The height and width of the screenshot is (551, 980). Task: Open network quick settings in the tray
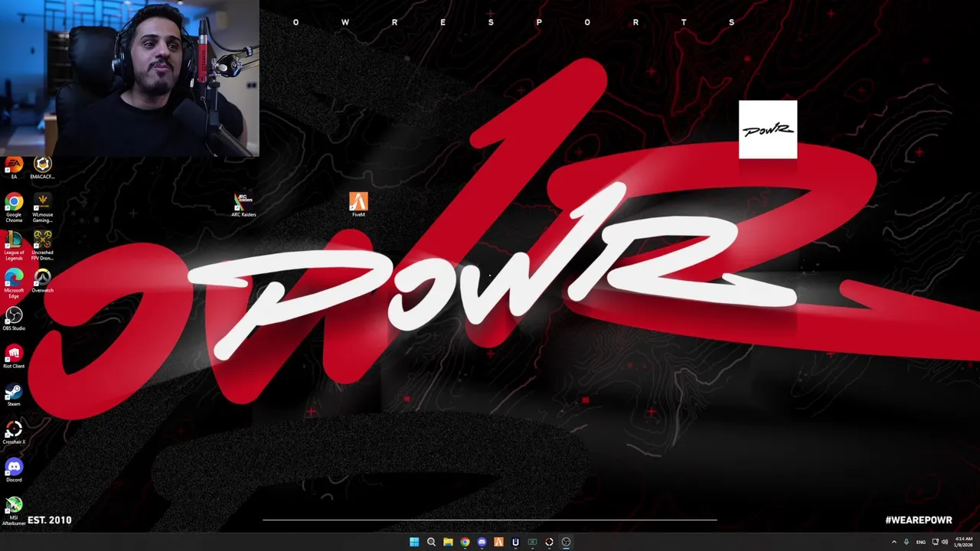coord(936,542)
